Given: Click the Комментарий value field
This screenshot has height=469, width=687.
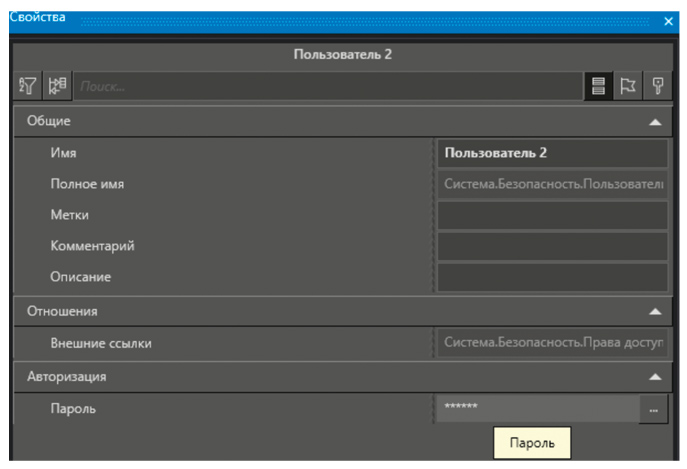Looking at the screenshot, I should point(551,246).
